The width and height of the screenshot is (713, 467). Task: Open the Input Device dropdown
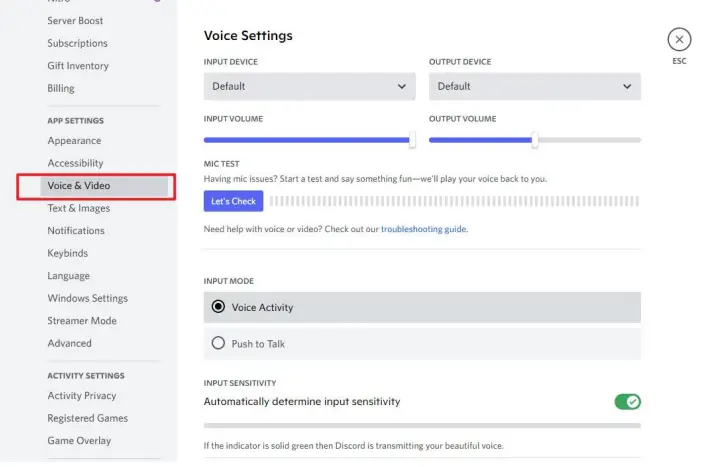[309, 86]
